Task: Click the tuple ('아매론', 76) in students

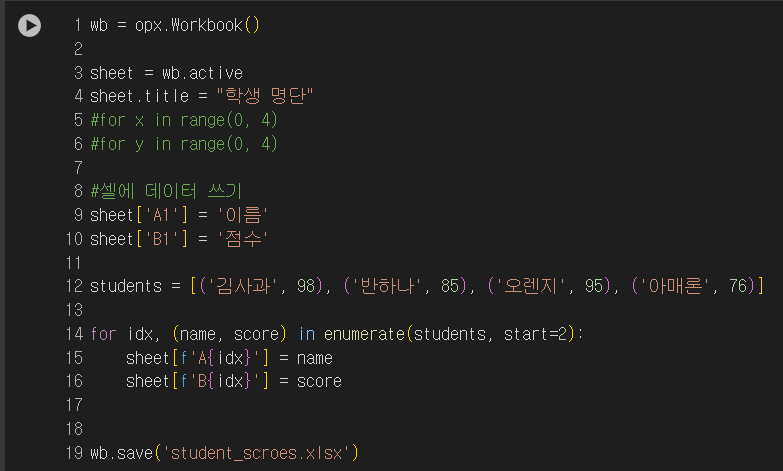Action: pyautogui.click(x=694, y=286)
